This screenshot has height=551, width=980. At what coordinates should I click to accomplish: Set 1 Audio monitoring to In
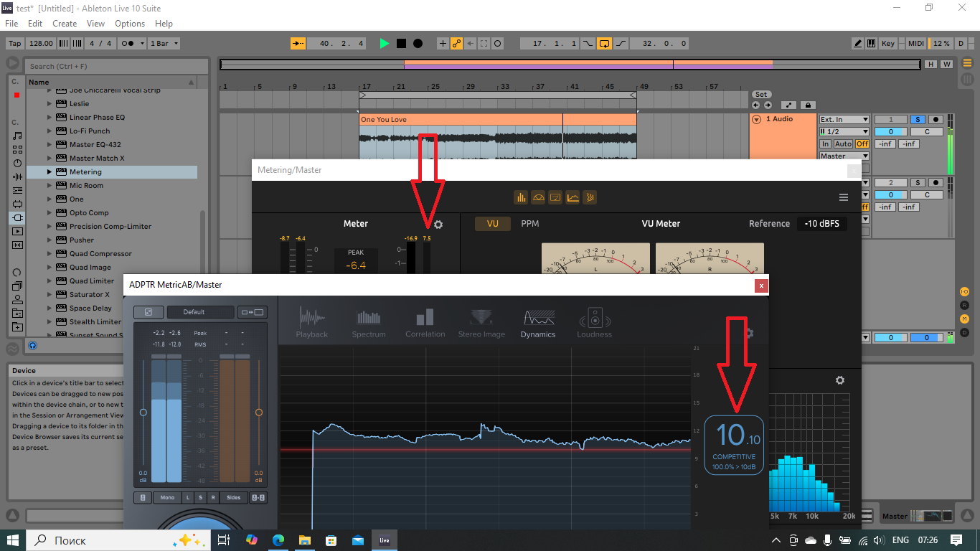pos(826,144)
